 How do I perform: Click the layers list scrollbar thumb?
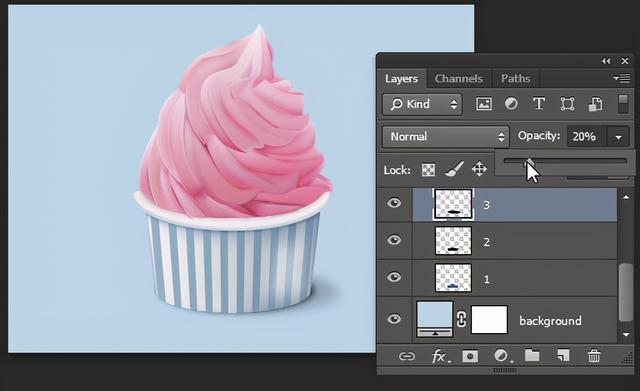tap(626, 293)
